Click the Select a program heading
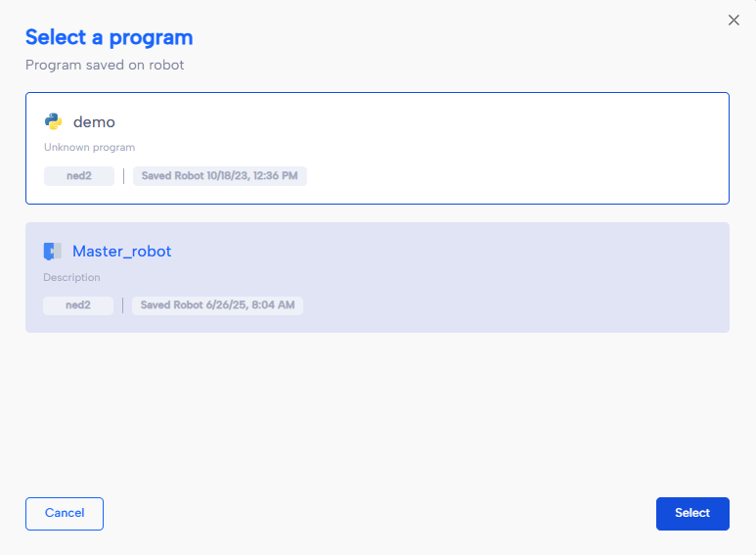The width and height of the screenshot is (756, 555). coord(109,37)
